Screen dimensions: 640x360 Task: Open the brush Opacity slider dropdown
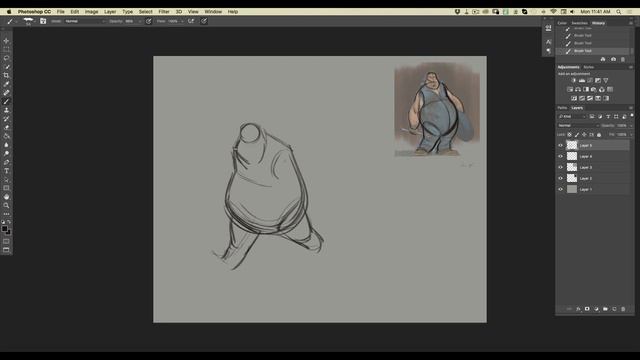point(140,21)
